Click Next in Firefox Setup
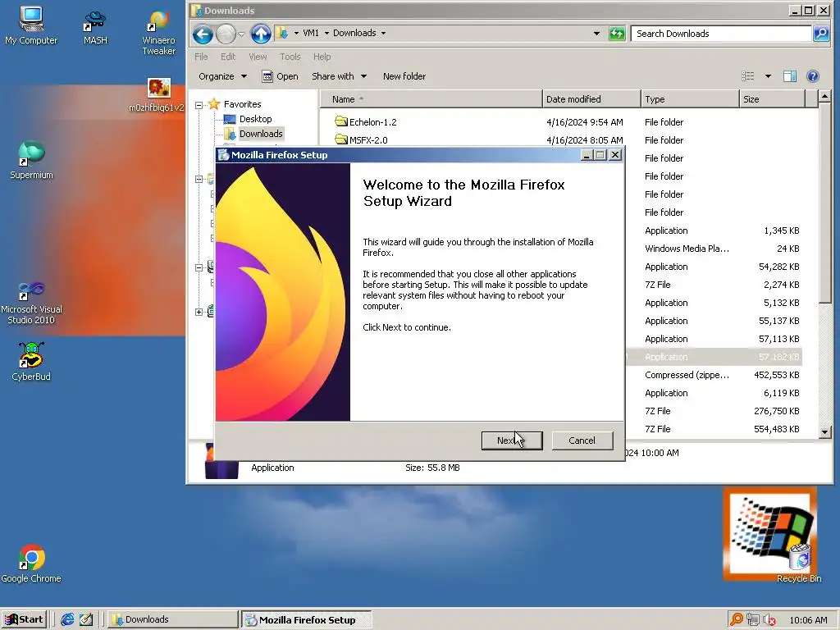The width and height of the screenshot is (840, 630). [512, 441]
